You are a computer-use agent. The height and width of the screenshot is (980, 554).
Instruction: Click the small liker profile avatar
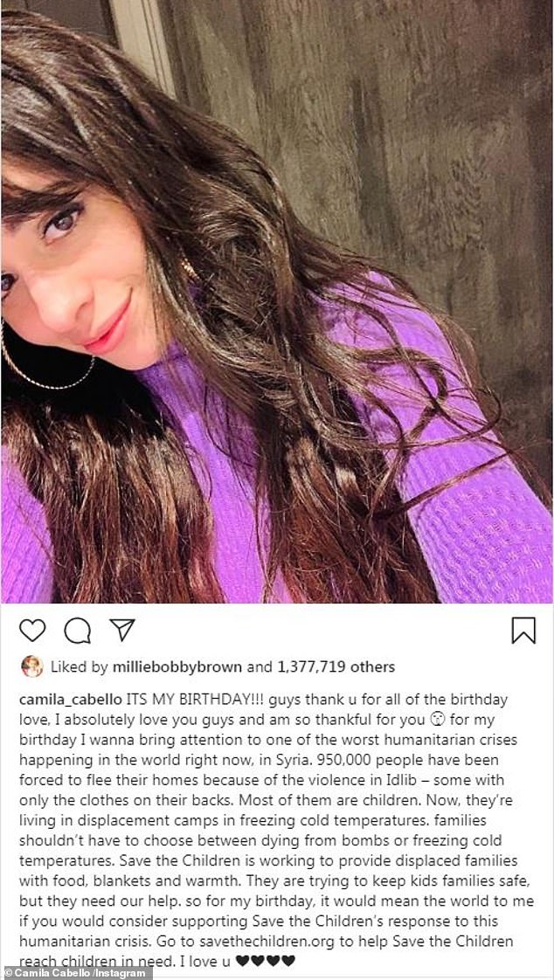pyautogui.click(x=31, y=666)
